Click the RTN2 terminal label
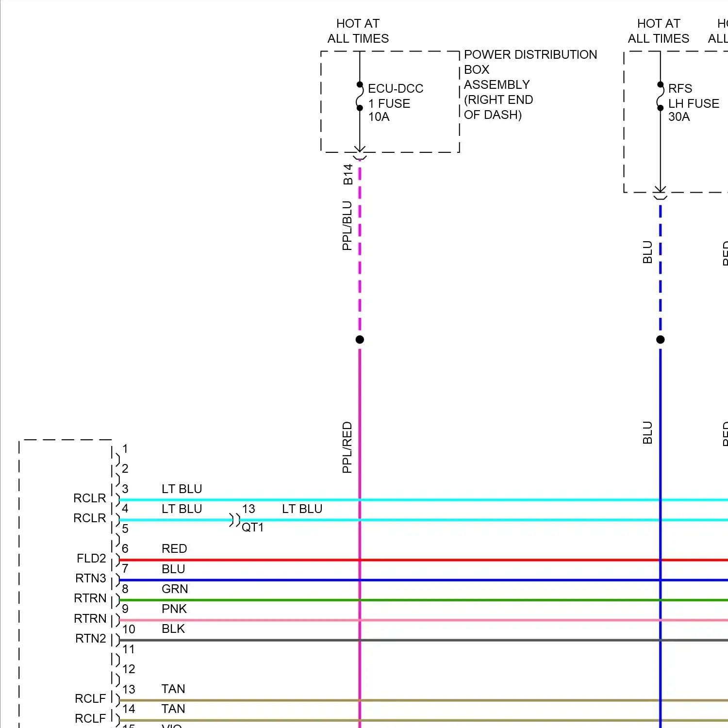This screenshot has width=728, height=728. pyautogui.click(x=91, y=639)
